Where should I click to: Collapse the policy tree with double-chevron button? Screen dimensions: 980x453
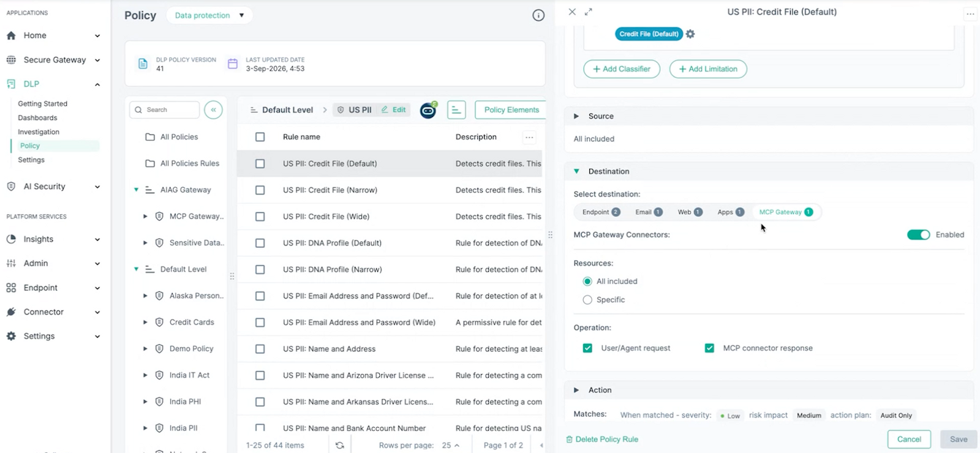(213, 110)
